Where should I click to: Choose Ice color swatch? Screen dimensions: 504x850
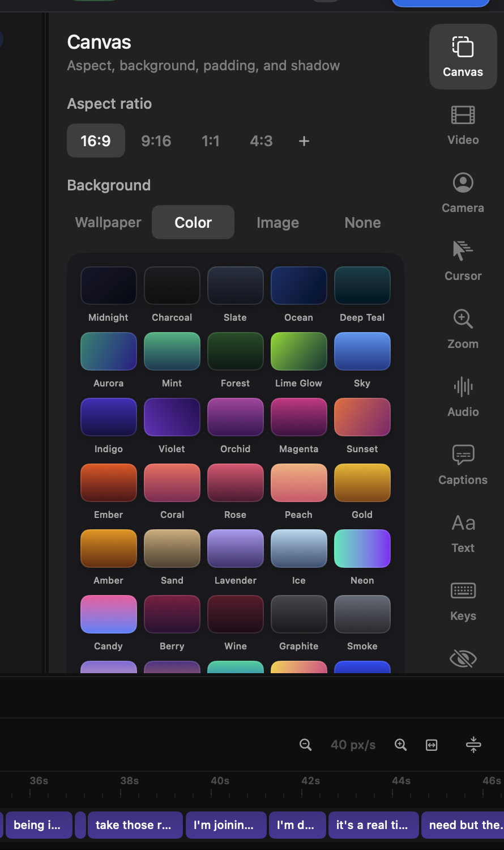tap(298, 549)
